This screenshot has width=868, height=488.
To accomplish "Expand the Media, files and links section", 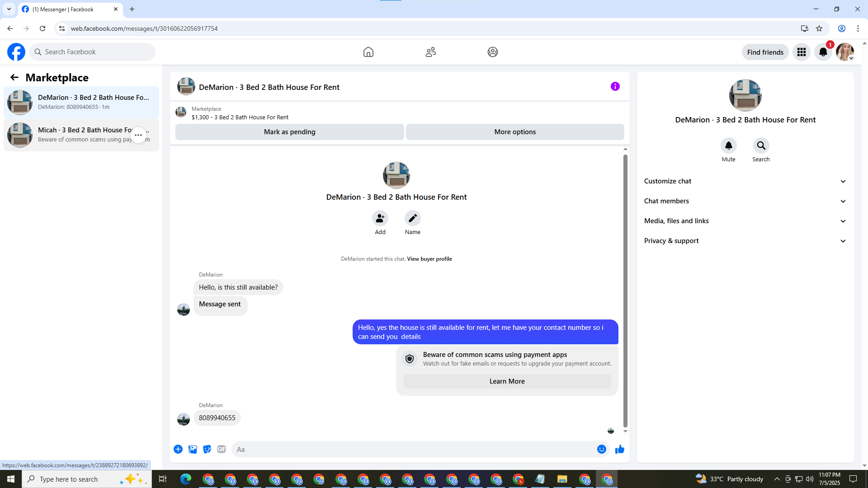I will (x=745, y=221).
